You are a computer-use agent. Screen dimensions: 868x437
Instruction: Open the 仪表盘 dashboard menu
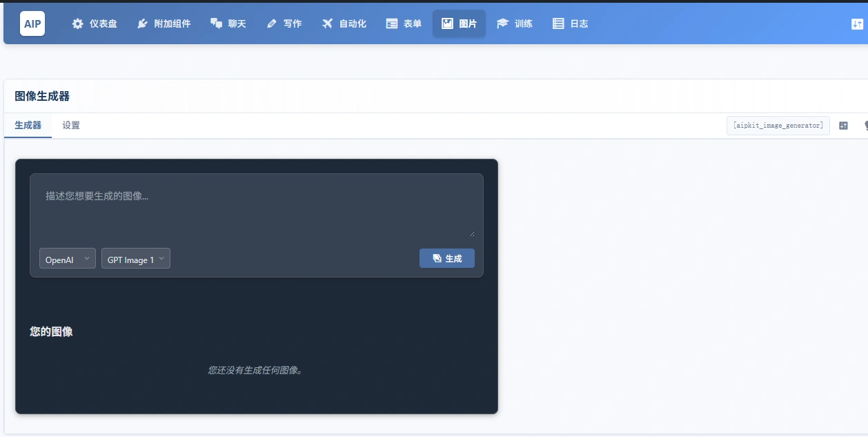tap(95, 23)
